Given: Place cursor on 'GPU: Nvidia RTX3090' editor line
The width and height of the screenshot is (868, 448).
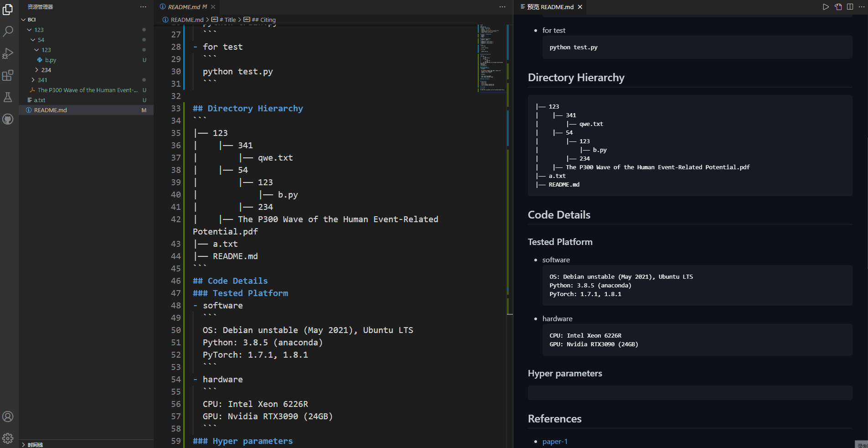Looking at the screenshot, I should tap(268, 416).
